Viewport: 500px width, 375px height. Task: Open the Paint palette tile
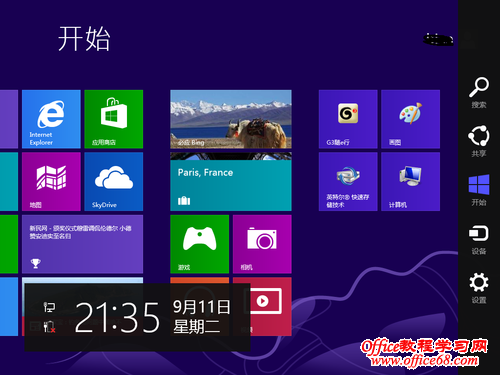(410, 119)
